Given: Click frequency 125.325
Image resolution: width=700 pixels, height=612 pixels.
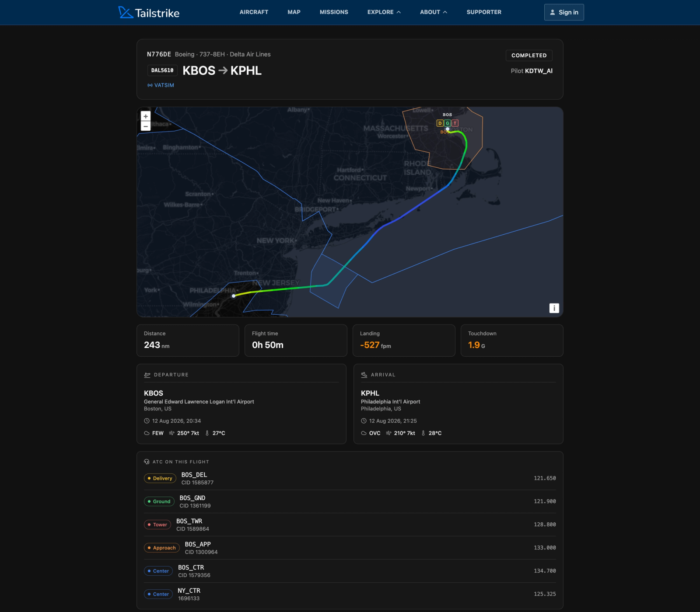Looking at the screenshot, I should [545, 594].
